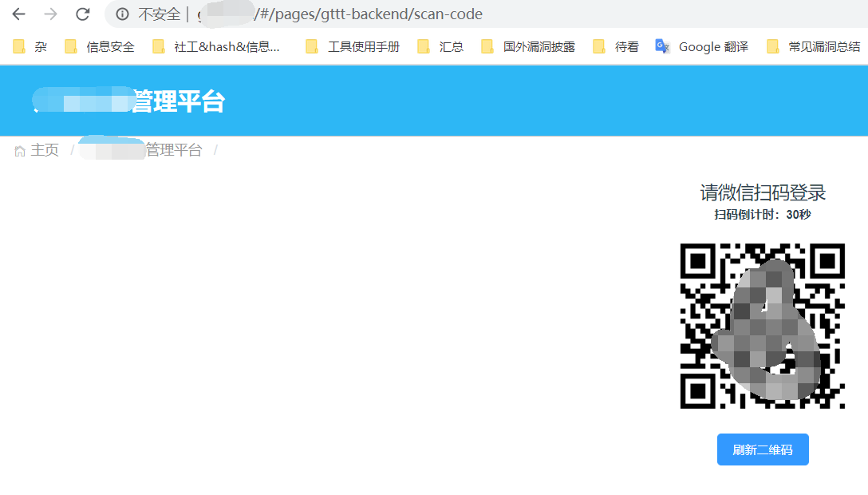Select the URL text in address bar
Image resolution: width=868 pixels, height=495 pixels.
(x=340, y=14)
